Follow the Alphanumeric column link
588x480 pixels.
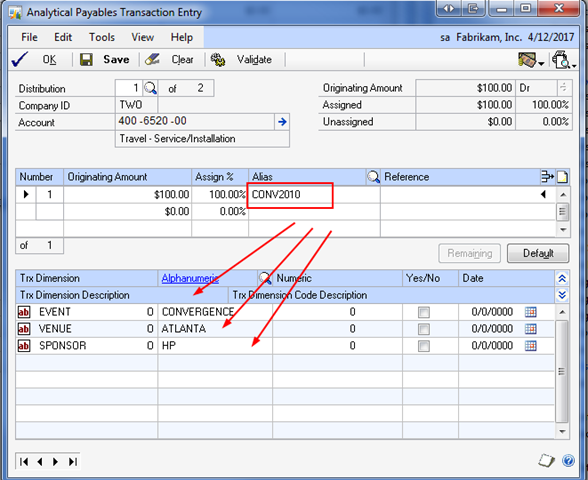click(190, 278)
